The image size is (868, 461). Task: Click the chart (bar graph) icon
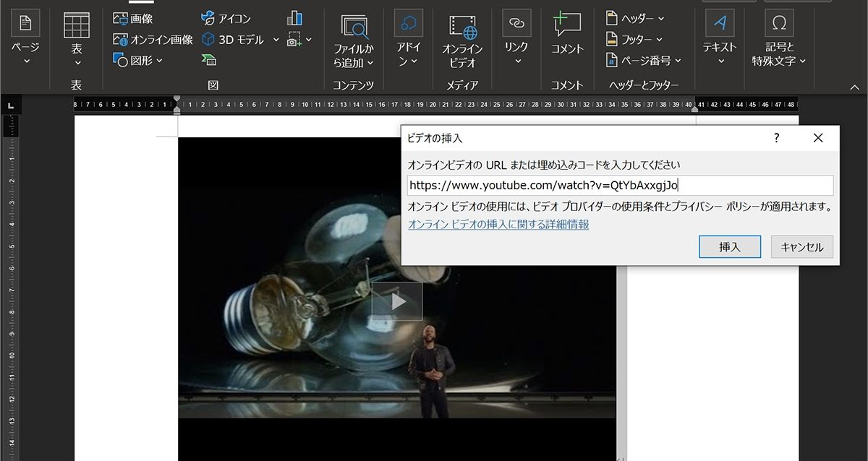[x=294, y=18]
